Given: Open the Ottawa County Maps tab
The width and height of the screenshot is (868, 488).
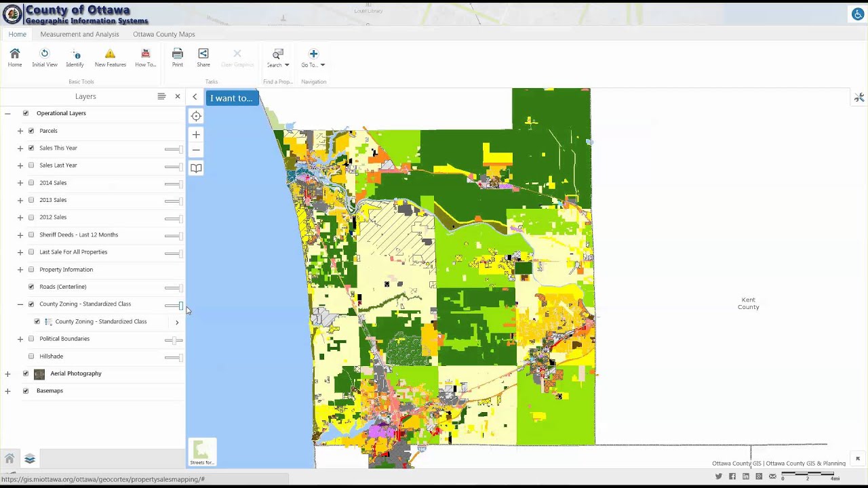Looking at the screenshot, I should [164, 34].
